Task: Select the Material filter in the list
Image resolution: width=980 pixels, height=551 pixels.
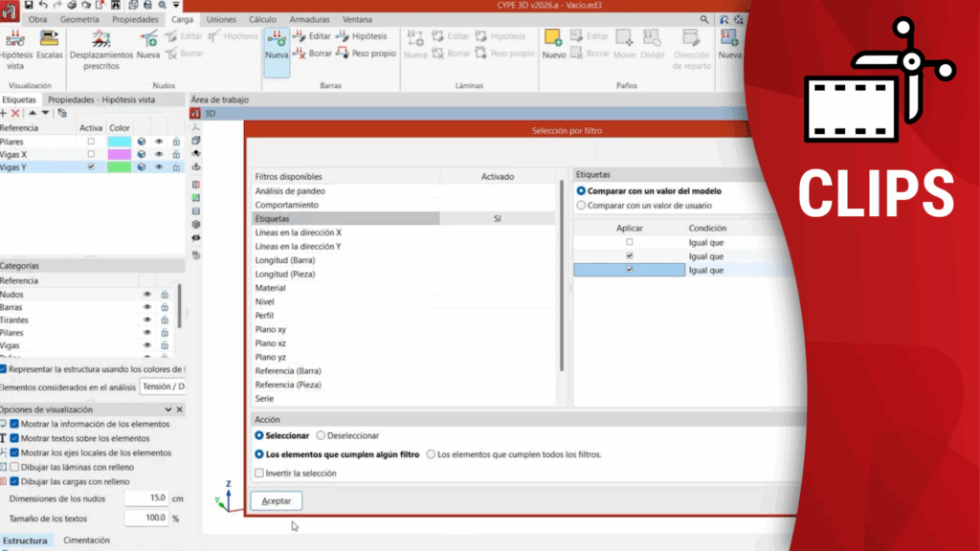Action: click(x=271, y=288)
